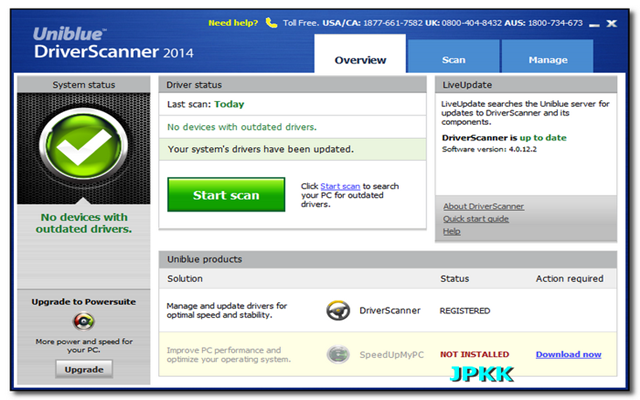Click the DriverScanner steering wheel icon
Viewport: 640px width, 400px height.
click(338, 311)
